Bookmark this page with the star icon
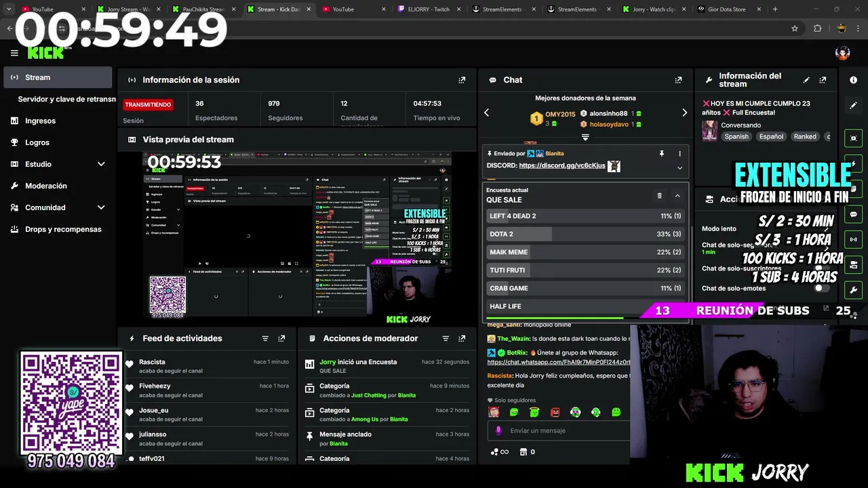 795,28
